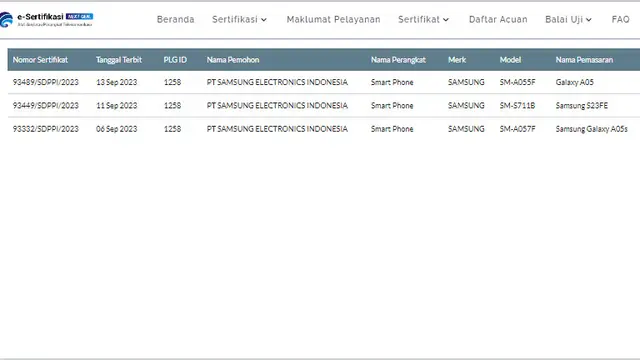Expand the Sertifikasi dropdown menu
This screenshot has width=640, height=360.
(240, 20)
